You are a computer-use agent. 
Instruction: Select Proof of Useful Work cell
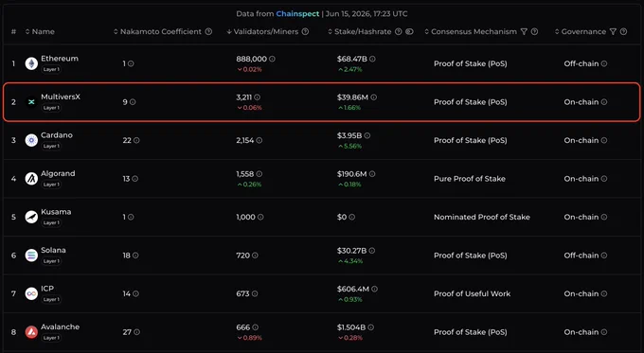[472, 293]
